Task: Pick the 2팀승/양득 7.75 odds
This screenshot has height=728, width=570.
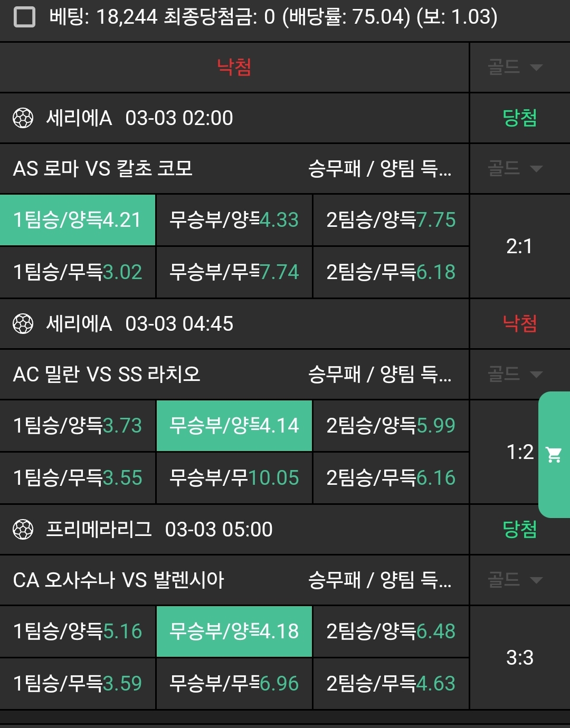Action: [391, 220]
